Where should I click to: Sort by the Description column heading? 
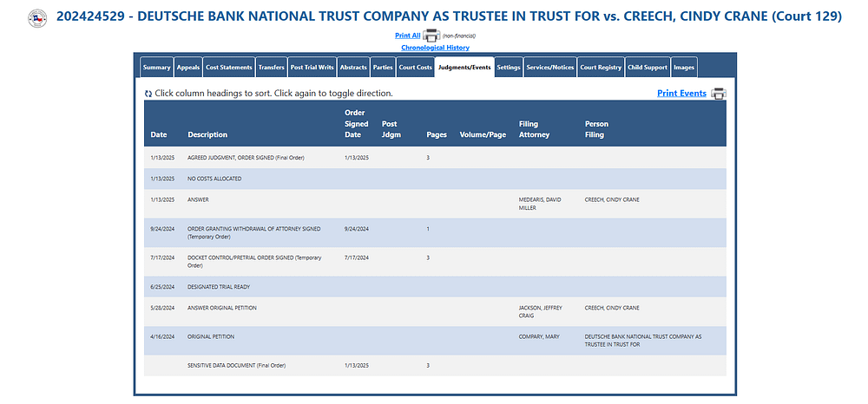pyautogui.click(x=207, y=134)
